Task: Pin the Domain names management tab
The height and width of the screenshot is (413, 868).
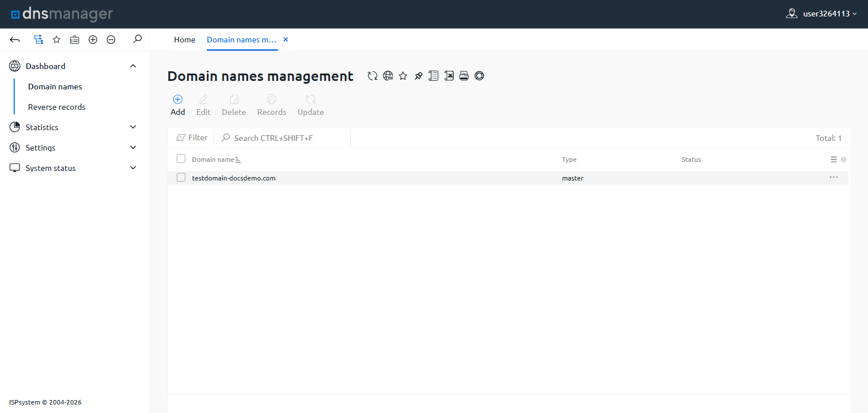Action: tap(418, 76)
